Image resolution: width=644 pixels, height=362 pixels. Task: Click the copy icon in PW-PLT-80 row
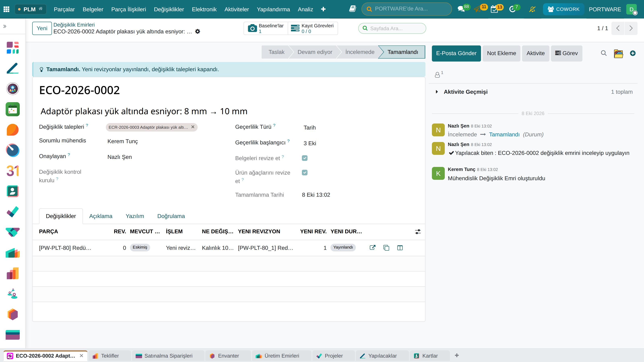tap(386, 248)
